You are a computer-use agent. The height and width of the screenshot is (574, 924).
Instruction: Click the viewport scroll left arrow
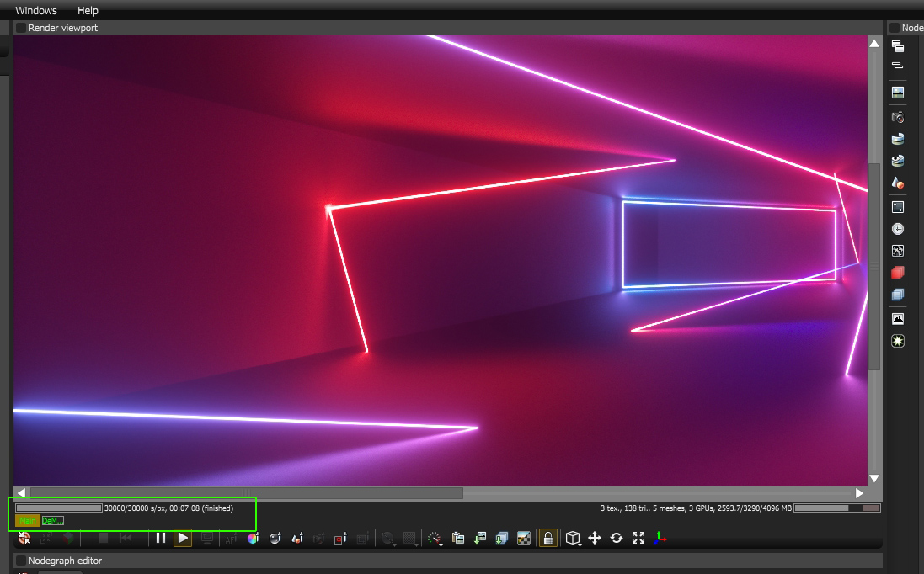click(21, 492)
